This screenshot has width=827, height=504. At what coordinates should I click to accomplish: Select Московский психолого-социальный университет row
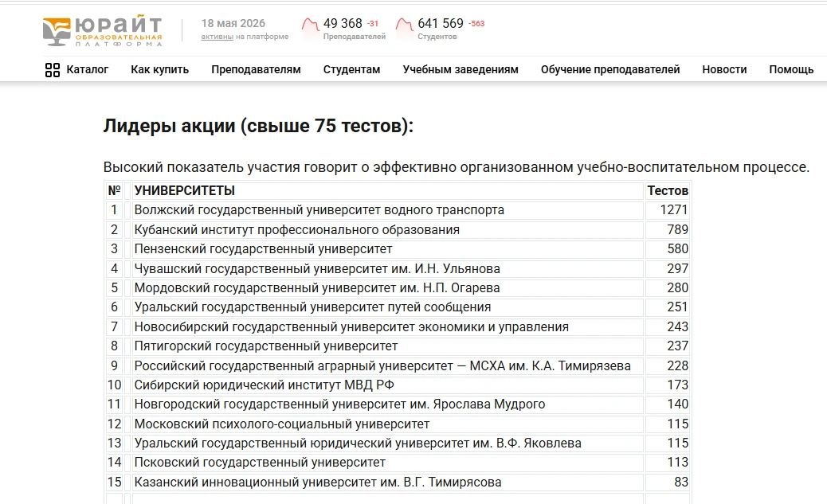[282, 424]
